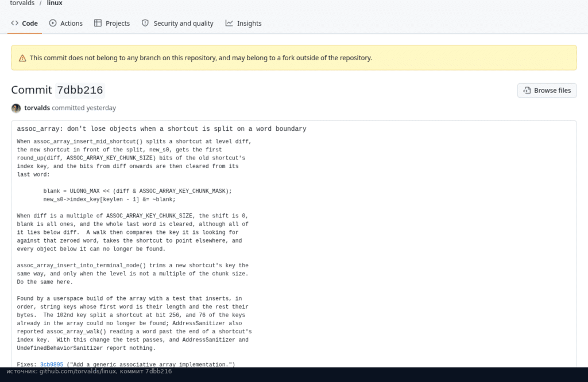The image size is (588, 382).
Task: Follow the 3cb9895 commit link
Action: click(x=52, y=364)
